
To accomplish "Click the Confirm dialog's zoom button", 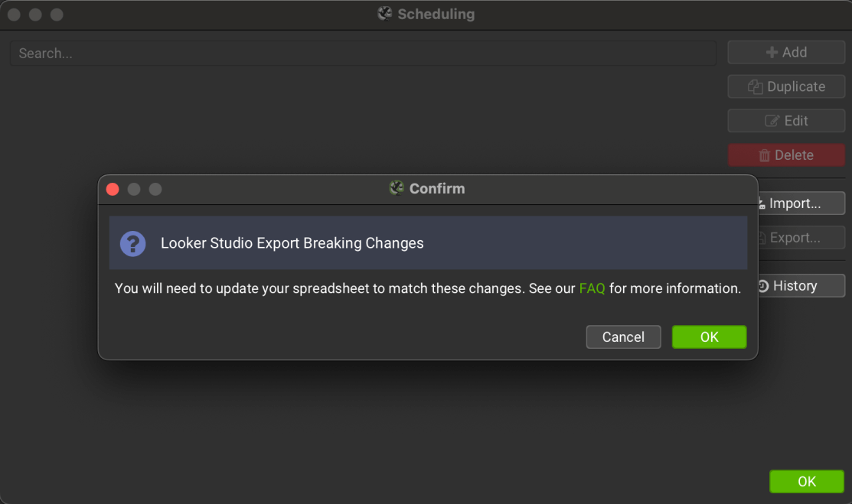I will point(155,189).
